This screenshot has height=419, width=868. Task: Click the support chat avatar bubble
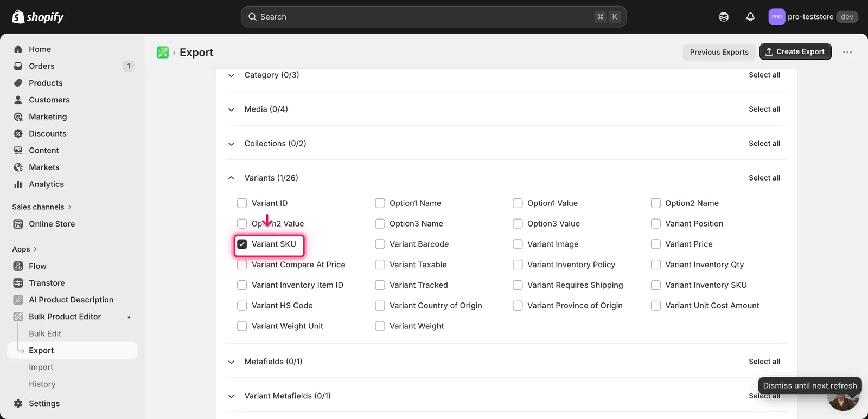pos(843,400)
